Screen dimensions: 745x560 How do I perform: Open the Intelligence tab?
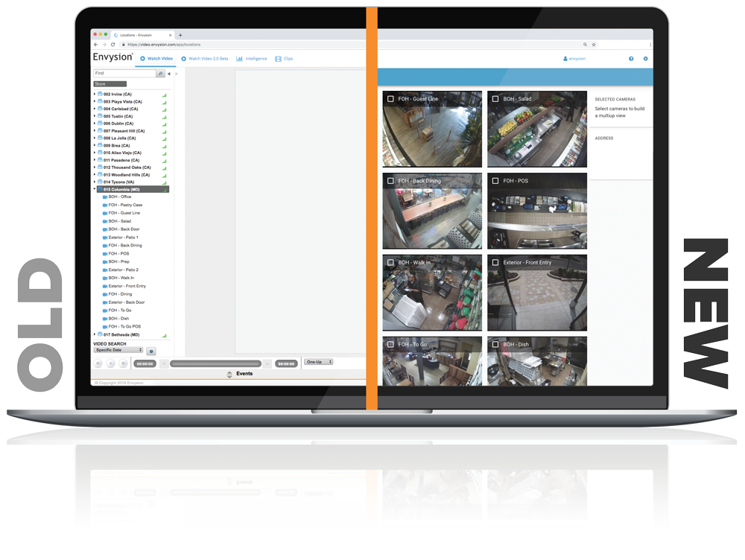pyautogui.click(x=252, y=59)
